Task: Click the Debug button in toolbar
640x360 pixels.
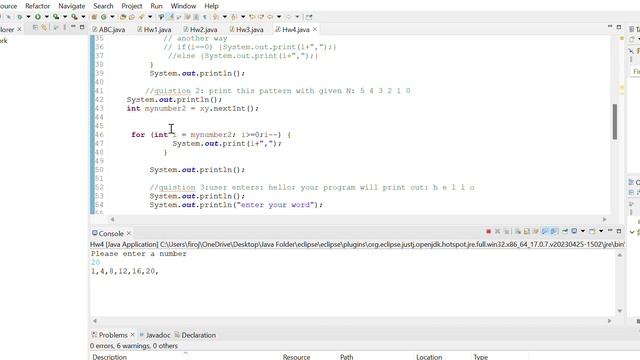Action: click(x=20, y=17)
